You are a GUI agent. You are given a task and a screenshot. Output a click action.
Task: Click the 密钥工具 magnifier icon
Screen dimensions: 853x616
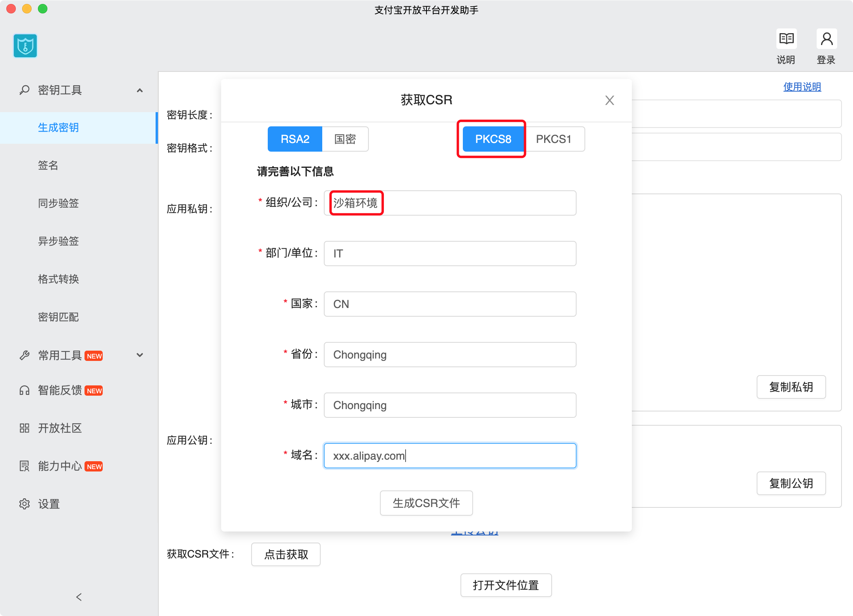[x=24, y=90]
